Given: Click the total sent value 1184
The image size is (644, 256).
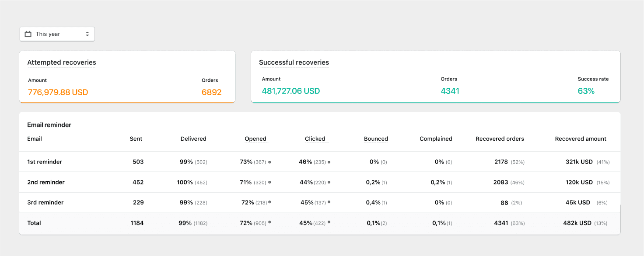Looking at the screenshot, I should tap(137, 223).
